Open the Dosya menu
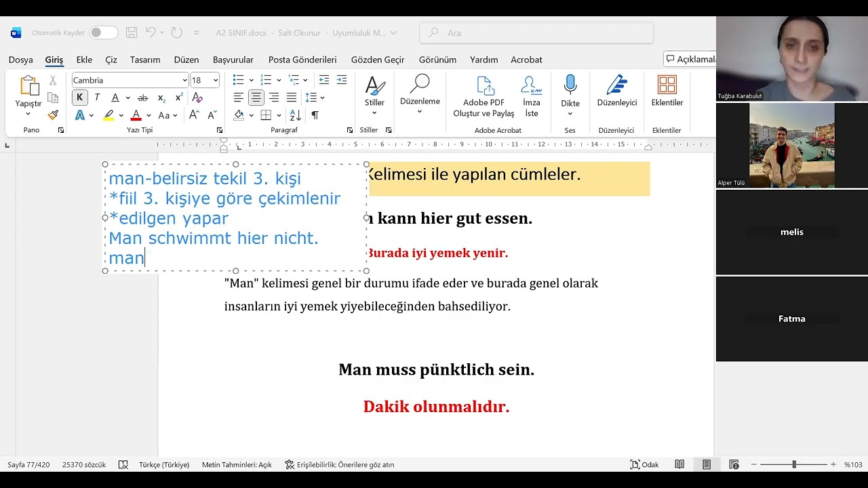This screenshot has width=868, height=488. [20, 60]
